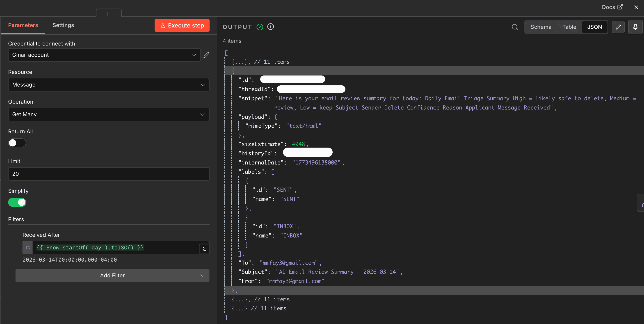Edit the Gmail account credential via pencil icon
The height and width of the screenshot is (324, 644).
click(x=206, y=55)
